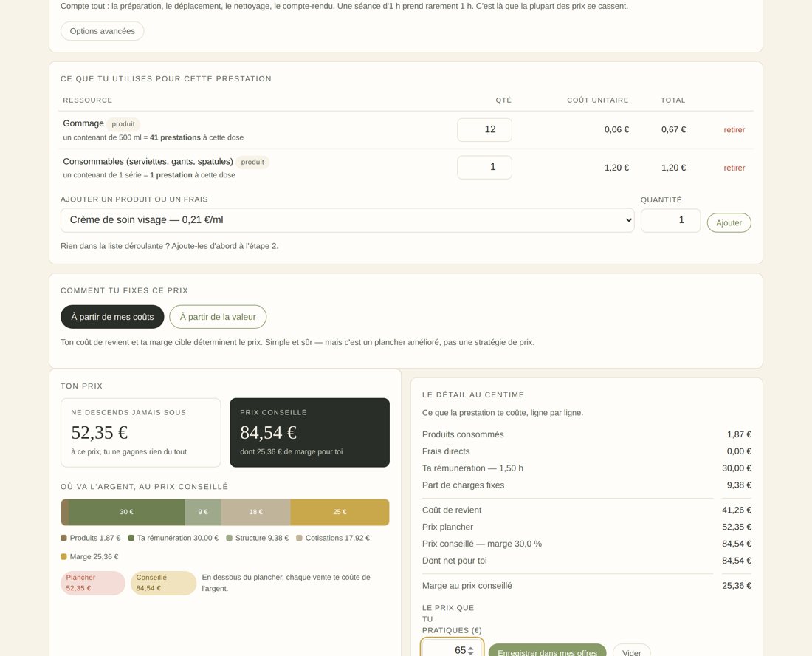Click the Quantité field next to Ajouter
The height and width of the screenshot is (656, 812).
(670, 220)
